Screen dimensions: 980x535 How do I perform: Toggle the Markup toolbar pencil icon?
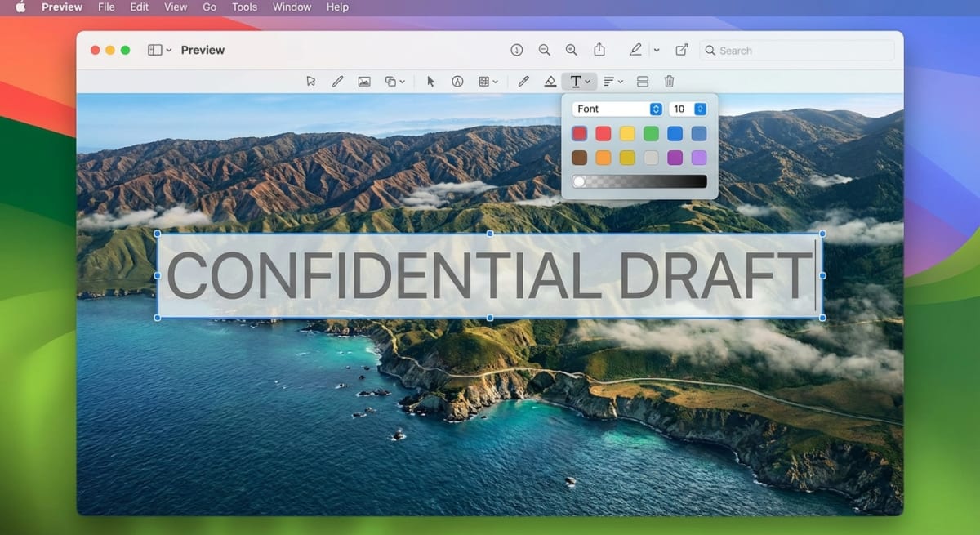[636, 50]
